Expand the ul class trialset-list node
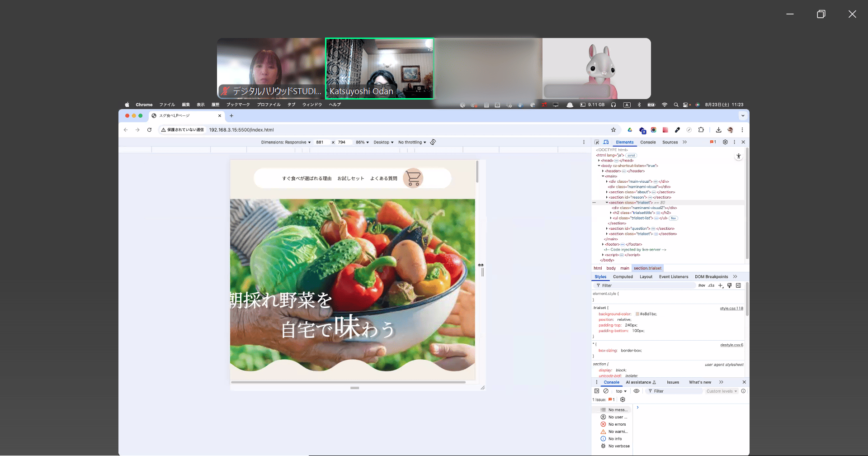Image resolution: width=868 pixels, height=456 pixels. [x=611, y=218]
